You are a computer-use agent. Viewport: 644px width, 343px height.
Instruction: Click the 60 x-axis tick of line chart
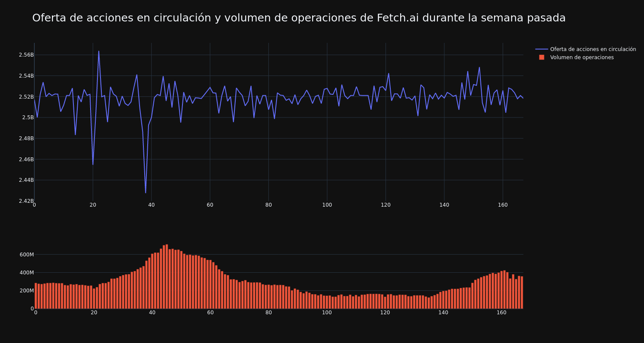pyautogui.click(x=210, y=205)
